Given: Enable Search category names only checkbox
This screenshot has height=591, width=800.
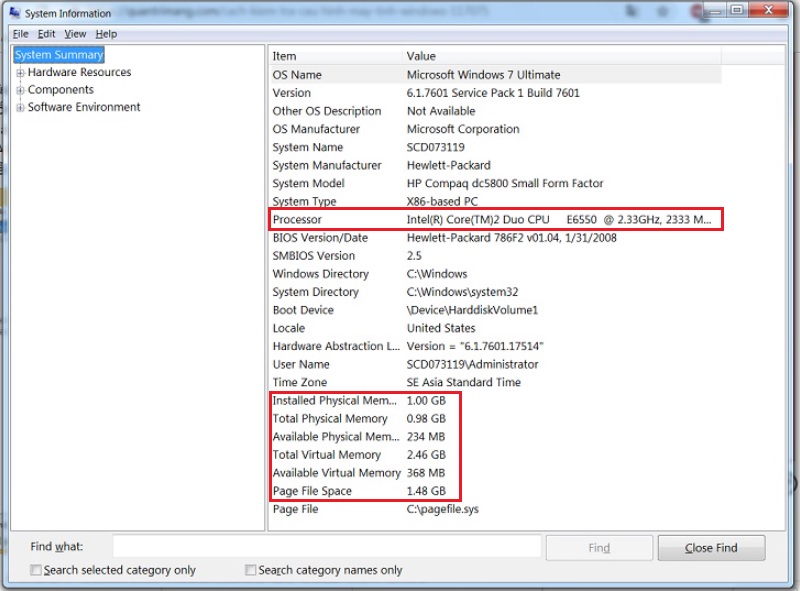Looking at the screenshot, I should point(251,570).
